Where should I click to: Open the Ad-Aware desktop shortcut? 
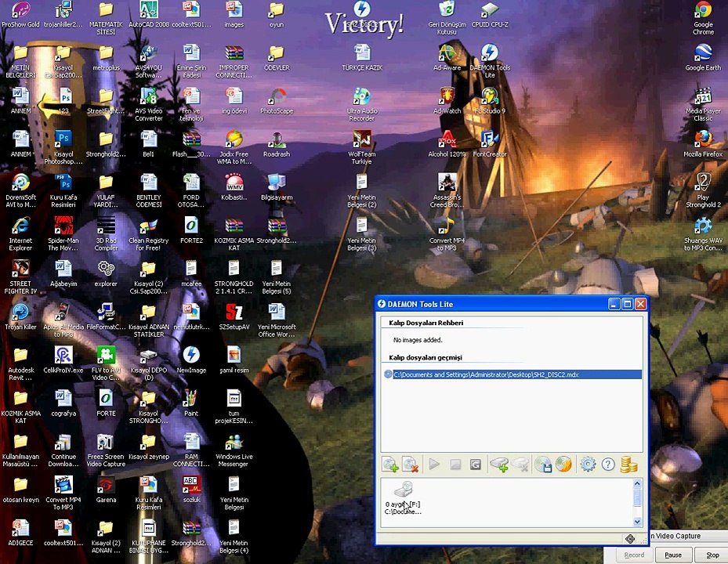tap(447, 57)
